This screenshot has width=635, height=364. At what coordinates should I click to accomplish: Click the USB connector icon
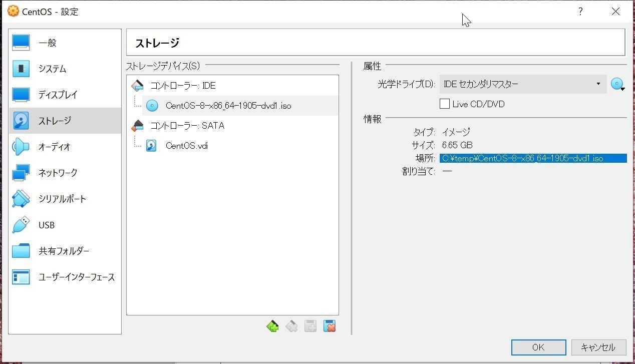(x=21, y=225)
